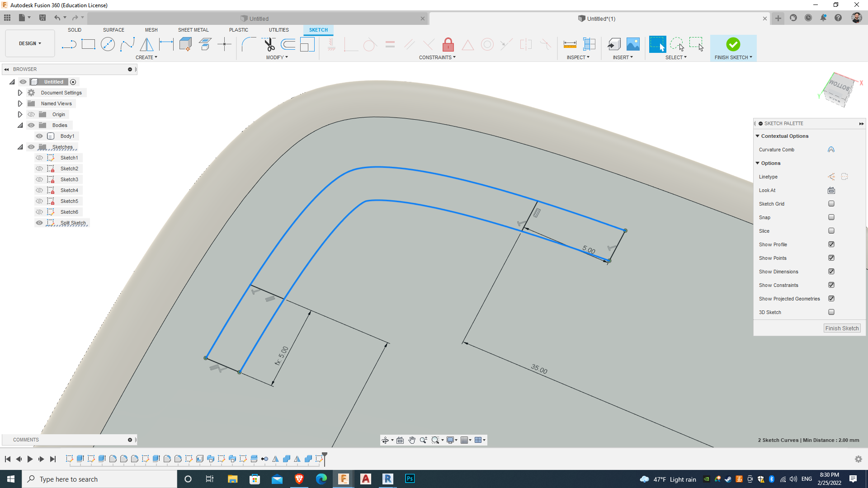This screenshot has height=488, width=868.
Task: Switch to the SURFACE tab
Action: pos(113,30)
